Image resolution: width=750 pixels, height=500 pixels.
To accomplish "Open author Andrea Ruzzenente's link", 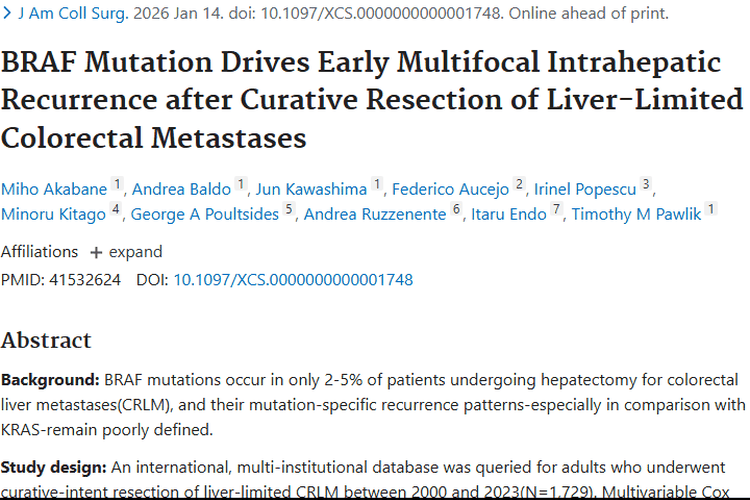I will coord(376,214).
